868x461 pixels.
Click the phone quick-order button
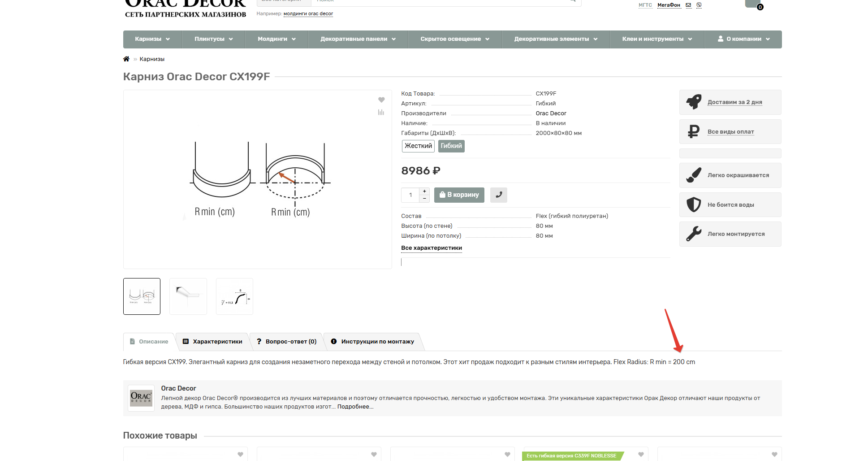coord(498,195)
